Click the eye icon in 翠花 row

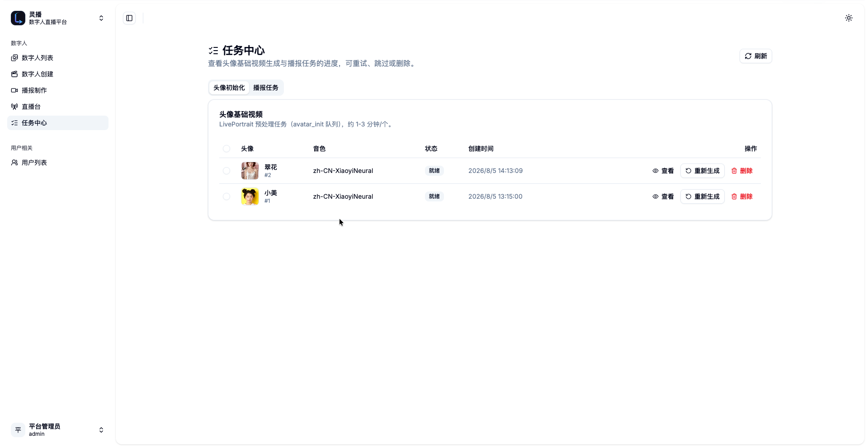coord(656,171)
